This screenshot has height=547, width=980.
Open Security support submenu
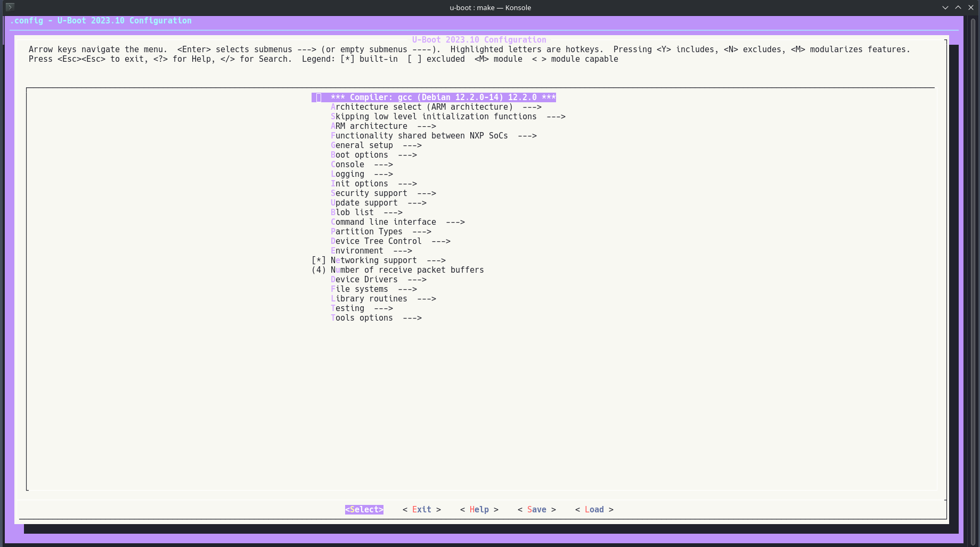click(383, 193)
